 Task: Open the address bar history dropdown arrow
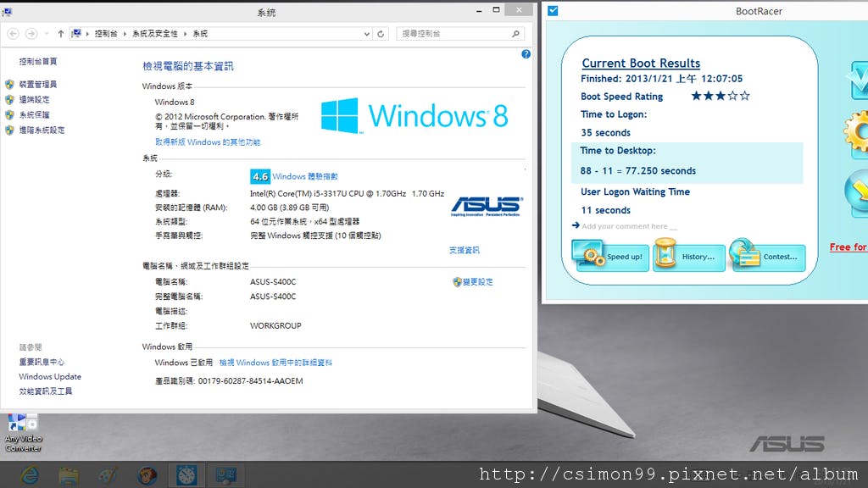366,34
